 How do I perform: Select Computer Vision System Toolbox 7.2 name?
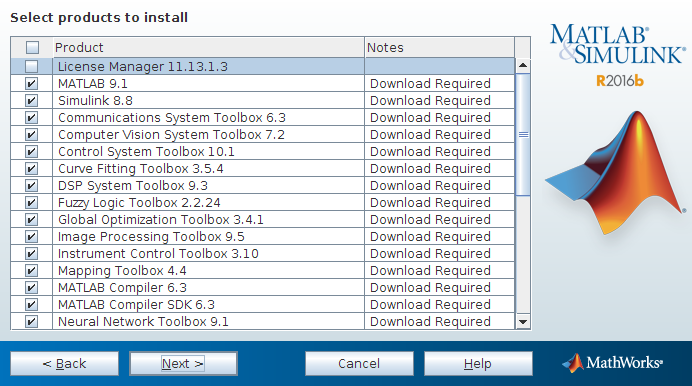point(171,135)
